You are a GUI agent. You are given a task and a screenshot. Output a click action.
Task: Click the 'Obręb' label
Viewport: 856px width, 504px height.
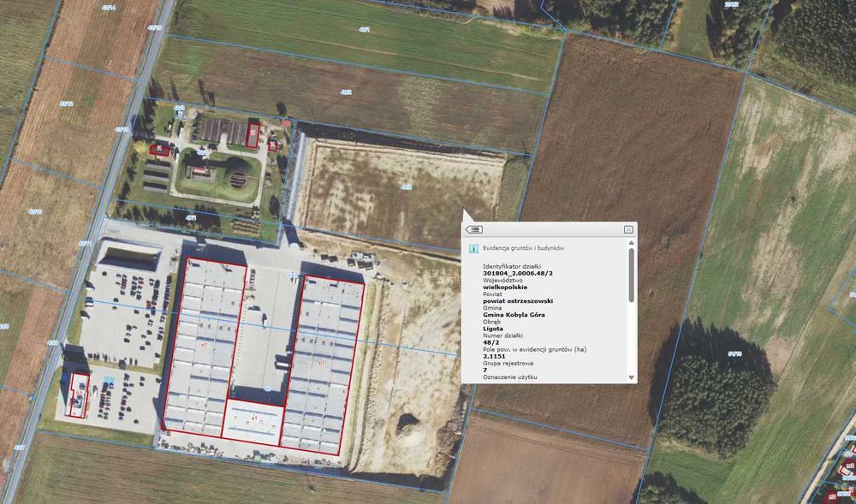coord(492,322)
